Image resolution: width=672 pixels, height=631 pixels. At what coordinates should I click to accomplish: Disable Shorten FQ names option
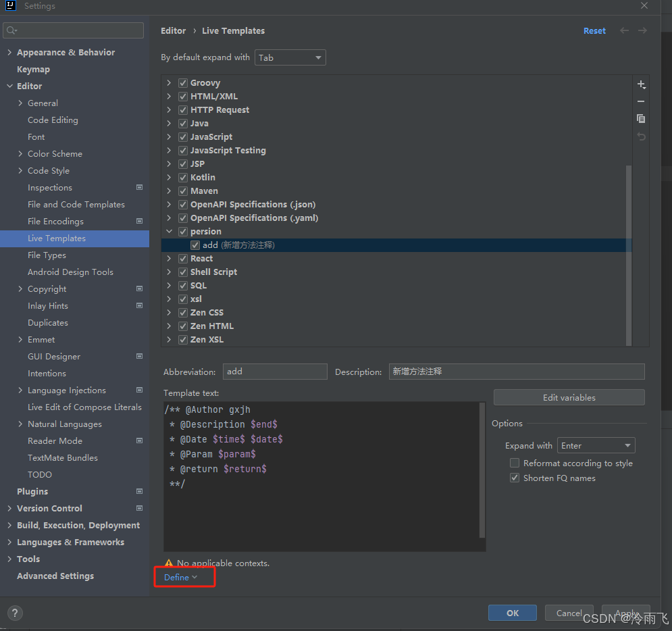tap(515, 478)
